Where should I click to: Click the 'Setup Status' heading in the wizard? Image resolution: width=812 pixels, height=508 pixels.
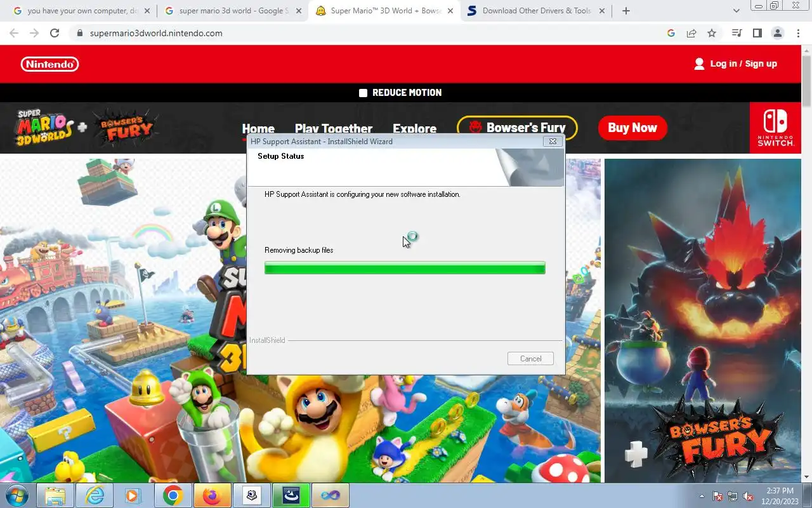(280, 156)
